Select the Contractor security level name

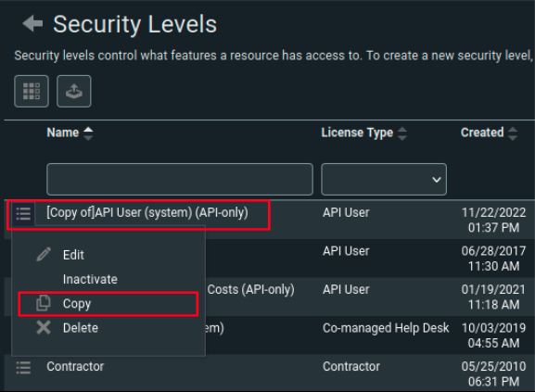[x=75, y=366]
